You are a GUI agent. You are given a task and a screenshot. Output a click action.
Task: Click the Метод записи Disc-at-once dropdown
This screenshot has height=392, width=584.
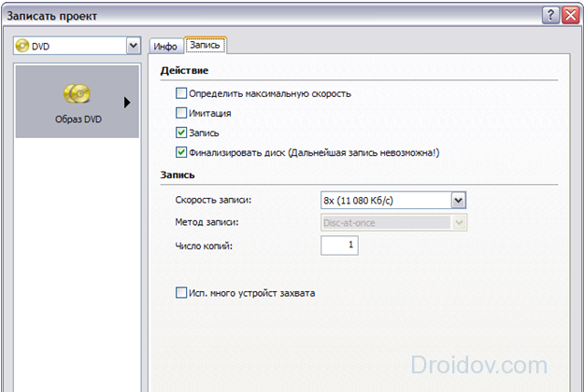tap(392, 222)
